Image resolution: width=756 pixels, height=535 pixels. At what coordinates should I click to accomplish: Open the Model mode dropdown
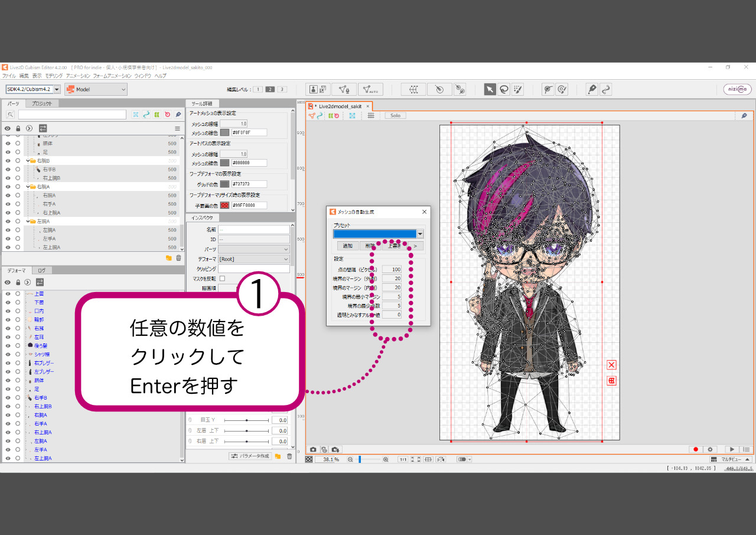96,89
